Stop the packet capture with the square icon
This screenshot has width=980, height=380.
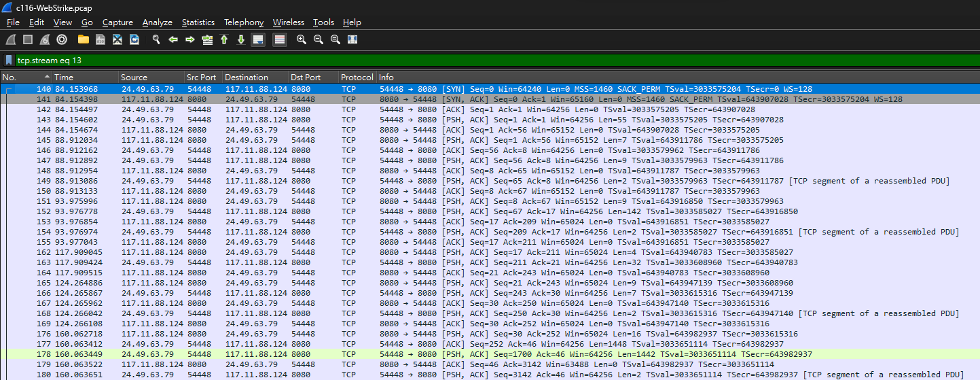28,40
